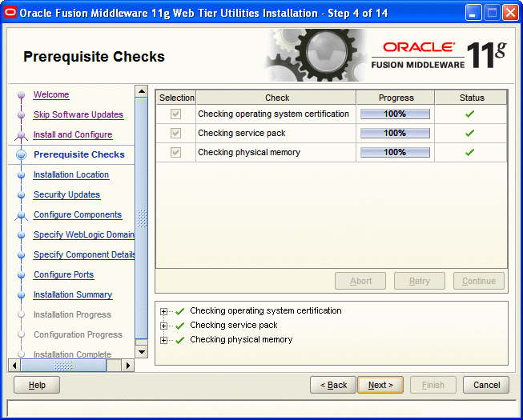Open Specify WebLogic Domain step

pyautogui.click(x=84, y=234)
